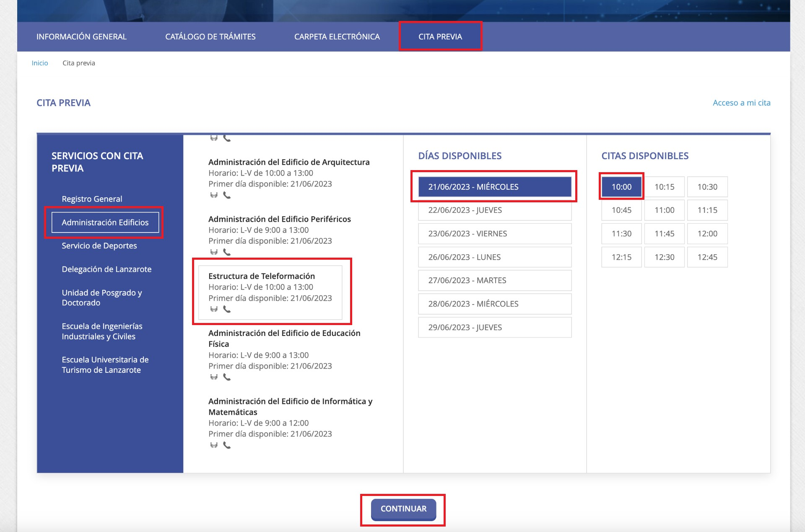Select Registro General service

92,199
